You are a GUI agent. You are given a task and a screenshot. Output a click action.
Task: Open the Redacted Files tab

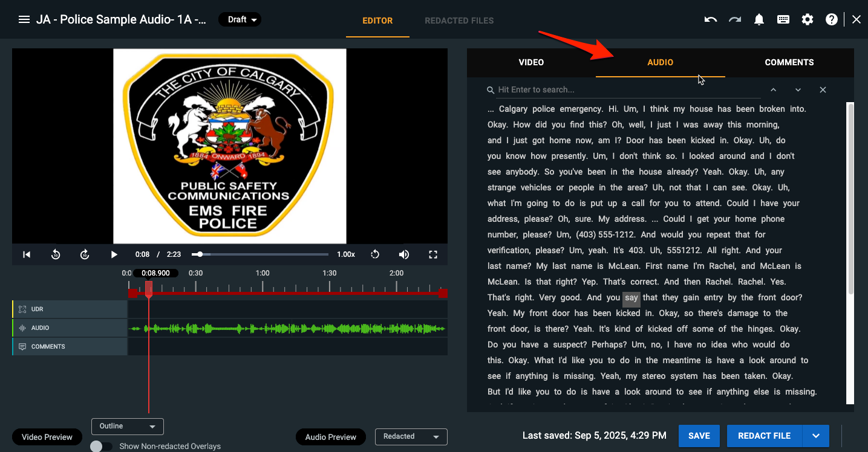(459, 21)
